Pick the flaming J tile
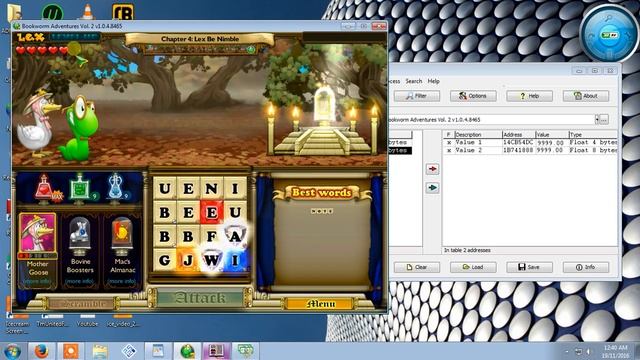The image size is (640, 360). [x=188, y=260]
